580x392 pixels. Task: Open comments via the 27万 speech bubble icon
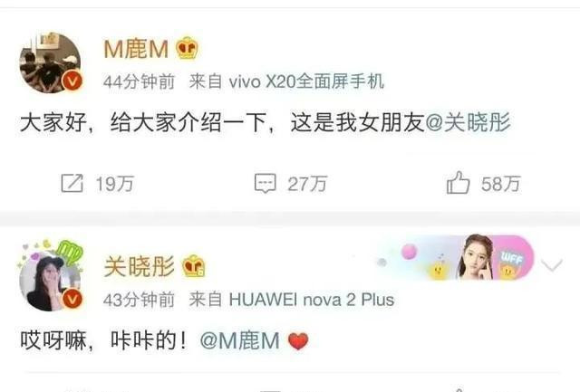click(266, 183)
